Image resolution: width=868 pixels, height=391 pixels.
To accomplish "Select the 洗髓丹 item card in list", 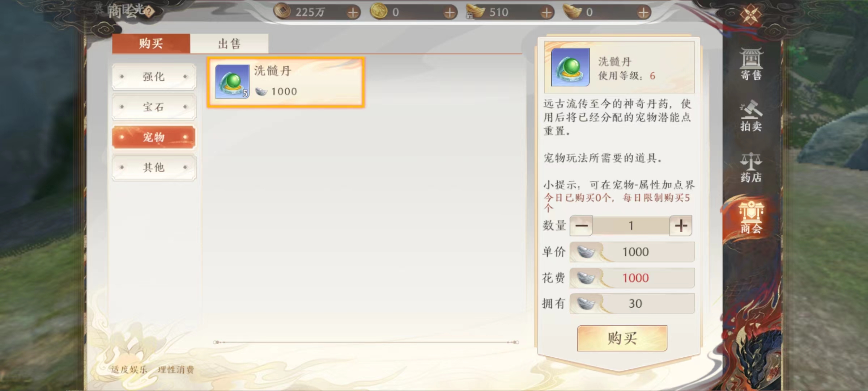I will coord(286,82).
